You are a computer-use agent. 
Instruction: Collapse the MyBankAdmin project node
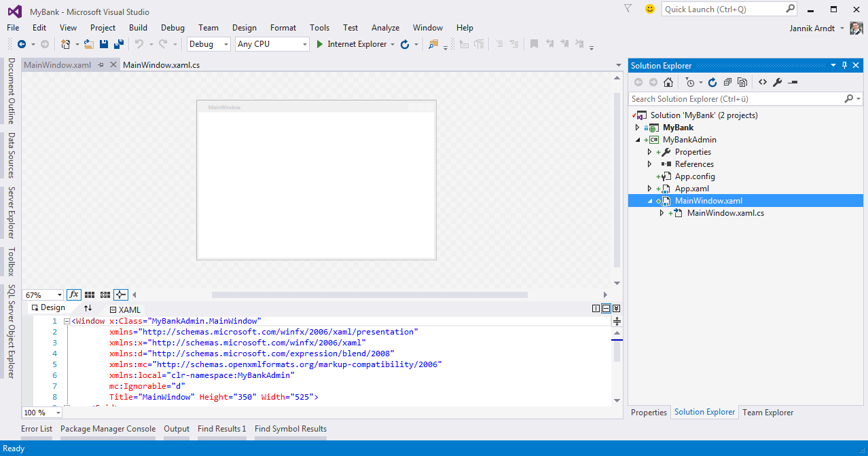[x=637, y=140]
